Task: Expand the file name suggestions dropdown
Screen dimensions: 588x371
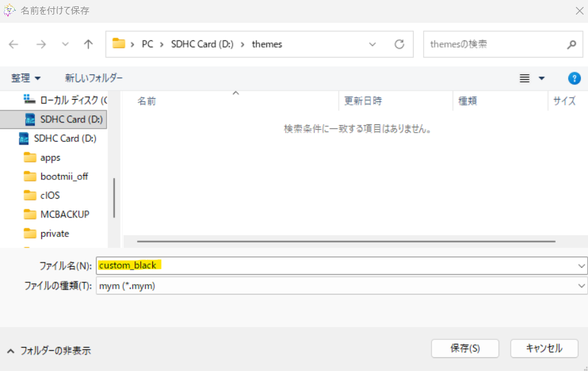Action: 582,266
